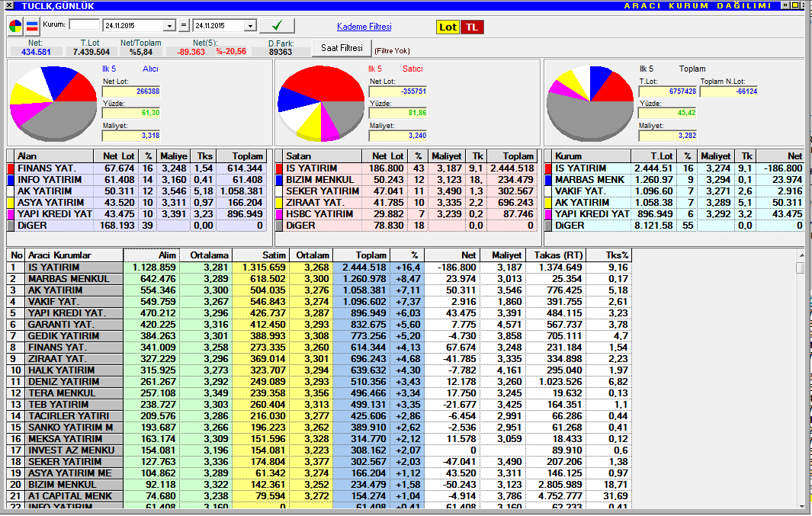This screenshot has width=812, height=516.
Task: Click the equals sign date sync button
Action: pyautogui.click(x=184, y=25)
